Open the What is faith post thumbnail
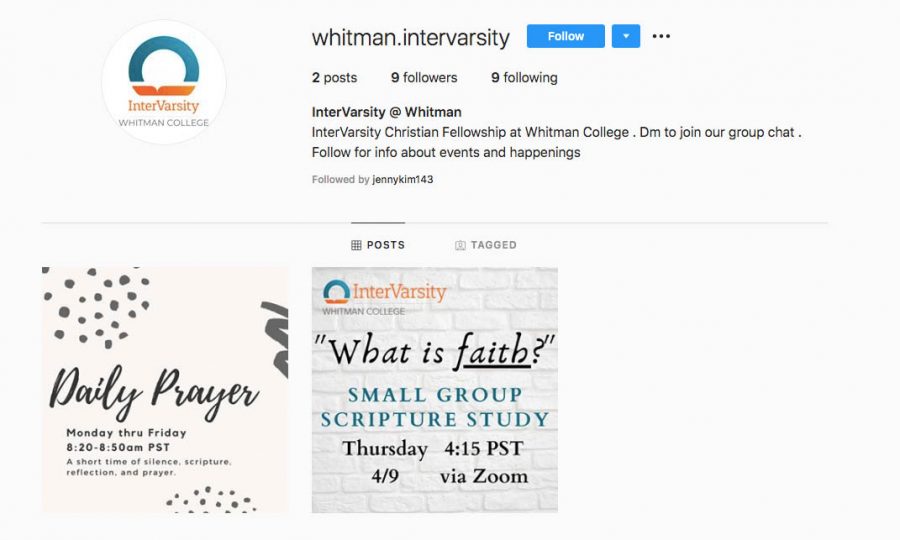Screen dimensions: 900x540 435,390
